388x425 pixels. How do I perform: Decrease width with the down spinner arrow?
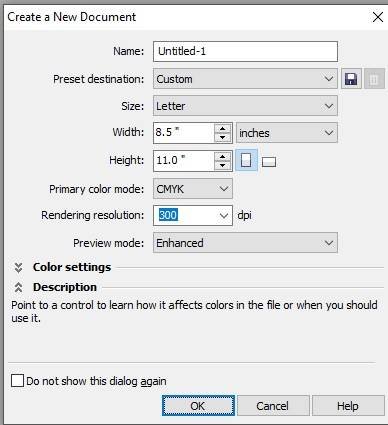[x=223, y=137]
